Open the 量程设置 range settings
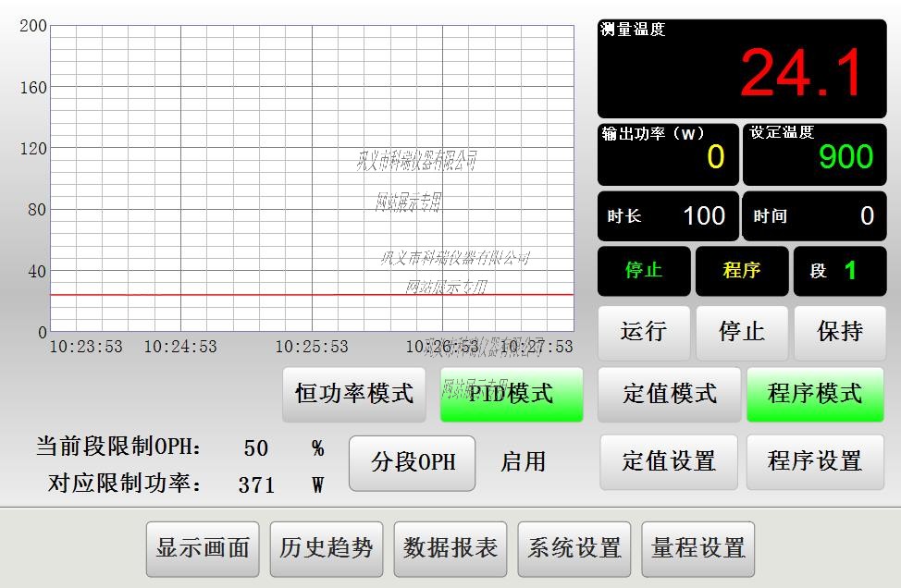 [698, 548]
